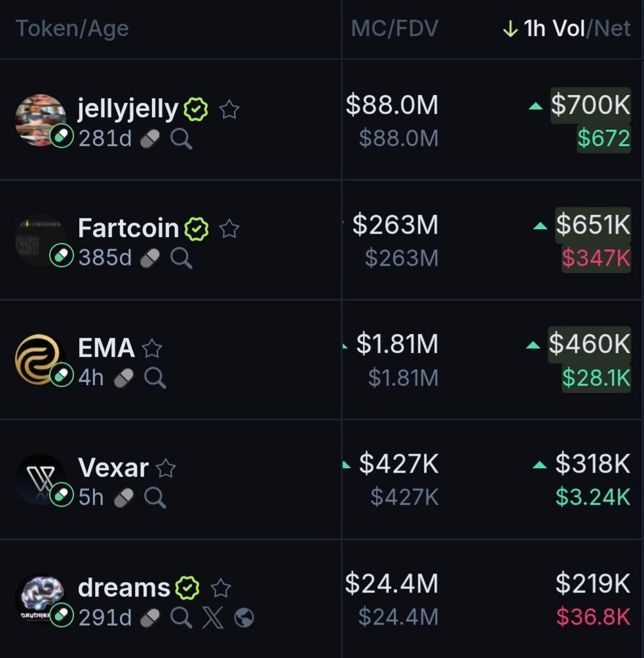Open dreams X (Twitter) profile icon
The image size is (644, 658).
pos(212,617)
